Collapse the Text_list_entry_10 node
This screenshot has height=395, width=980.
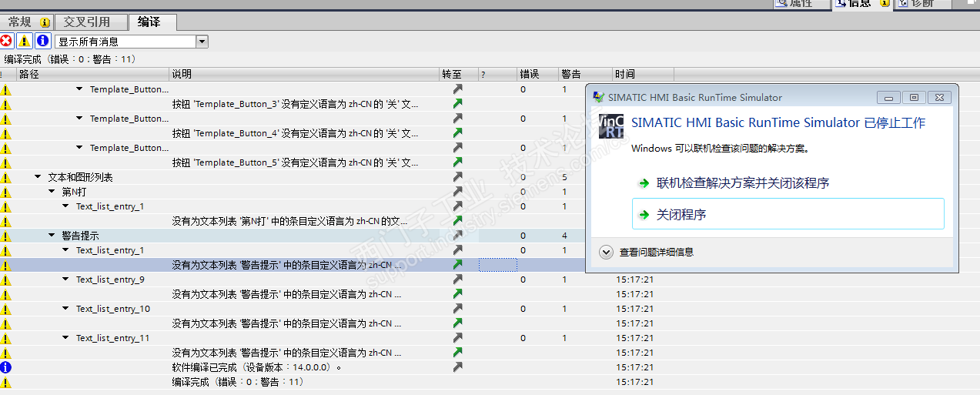click(x=65, y=309)
